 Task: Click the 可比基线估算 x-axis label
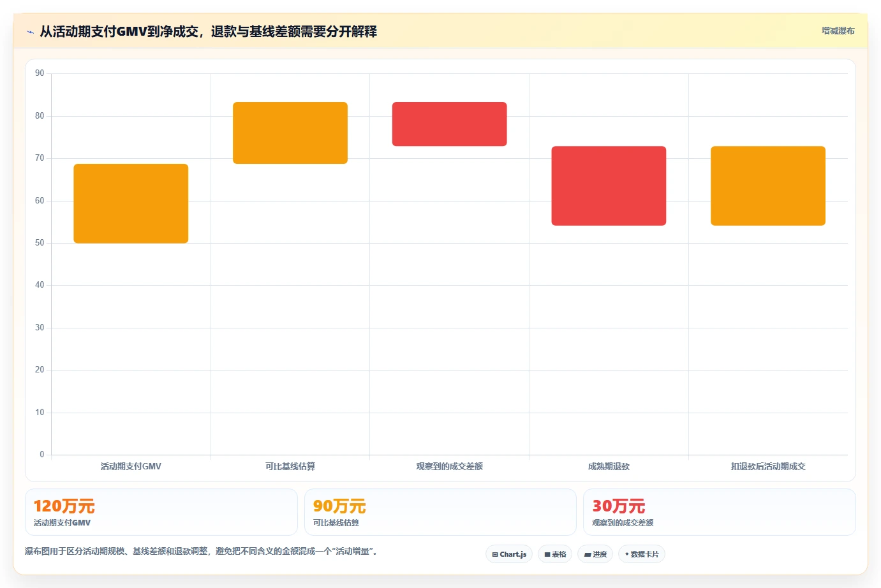[290, 466]
